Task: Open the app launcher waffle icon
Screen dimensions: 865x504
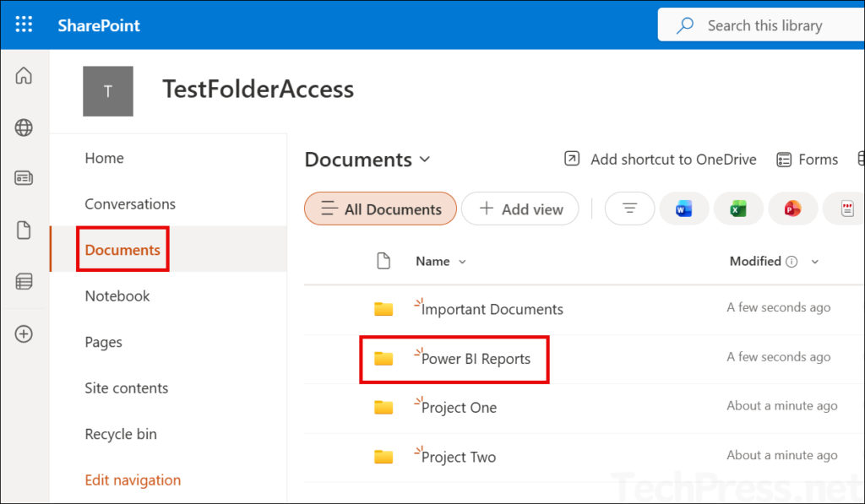Action: (x=24, y=24)
